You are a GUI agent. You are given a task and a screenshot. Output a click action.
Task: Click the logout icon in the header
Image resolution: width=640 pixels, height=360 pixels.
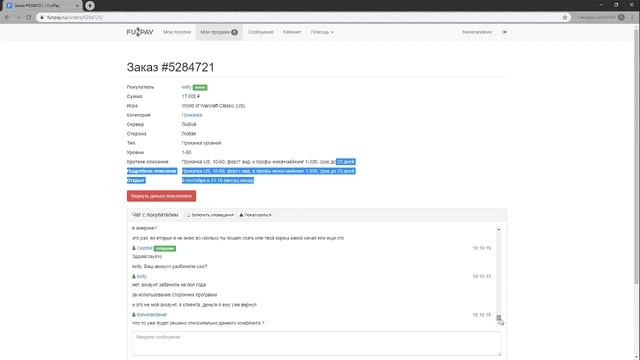pos(504,32)
